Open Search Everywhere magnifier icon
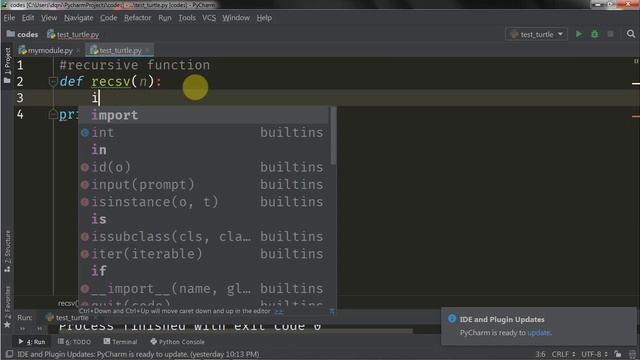The height and width of the screenshot is (360, 640). pyautogui.click(x=631, y=34)
